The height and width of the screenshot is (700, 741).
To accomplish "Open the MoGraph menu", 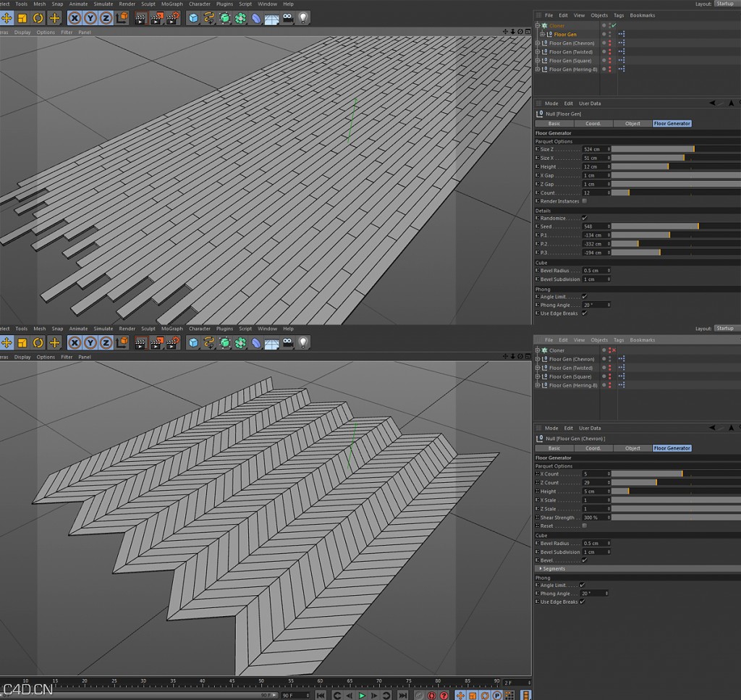I will [172, 4].
